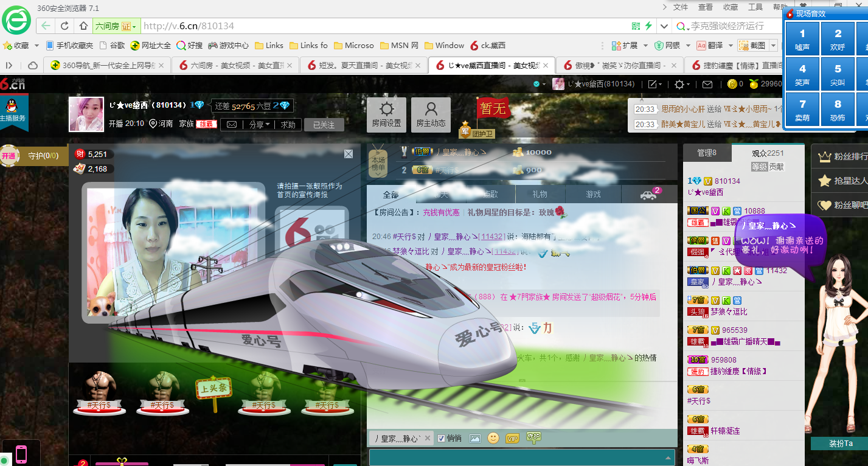The width and height of the screenshot is (868, 466).
Task: Click the host avatar thumbnail
Action: 86,114
